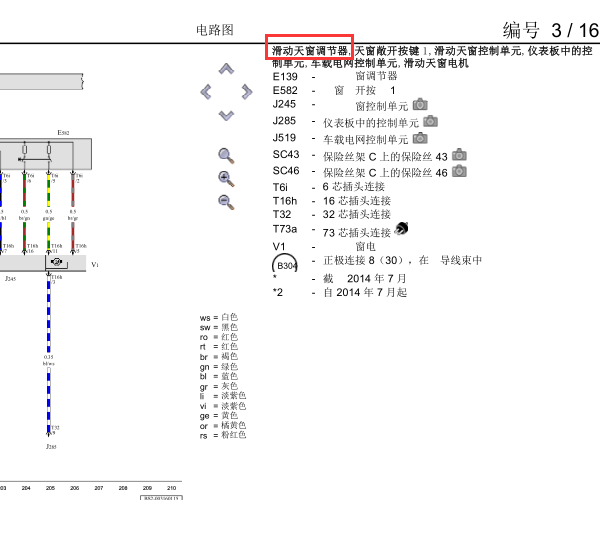Open the camera photo for fuse SC43

point(459,155)
